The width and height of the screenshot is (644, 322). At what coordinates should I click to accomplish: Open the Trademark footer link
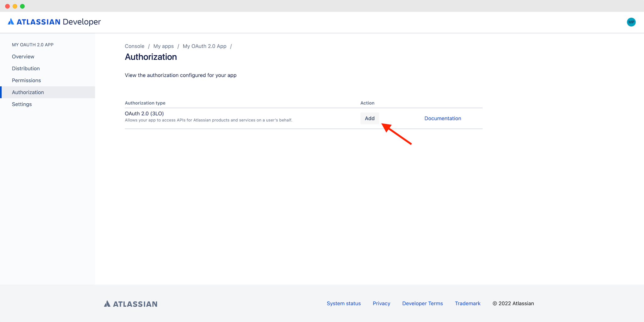point(468,303)
